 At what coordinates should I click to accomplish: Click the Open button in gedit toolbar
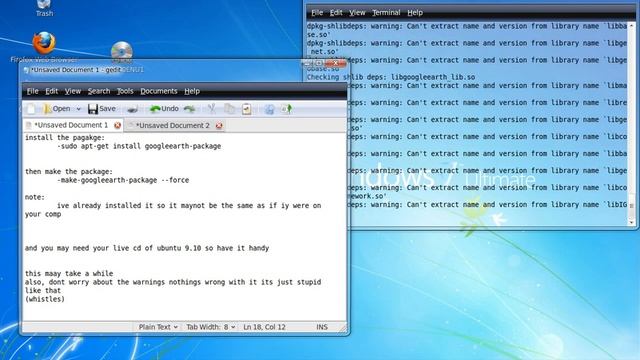[x=57, y=109]
